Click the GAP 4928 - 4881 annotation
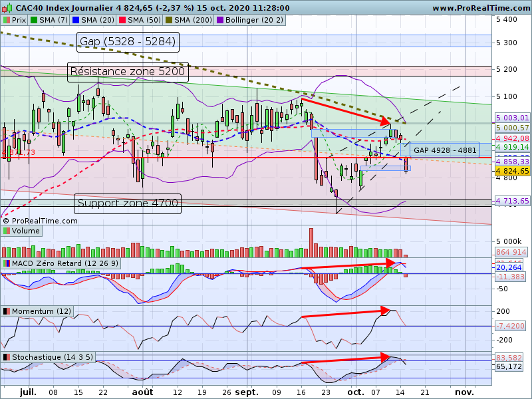532x399 pixels. pos(445,150)
